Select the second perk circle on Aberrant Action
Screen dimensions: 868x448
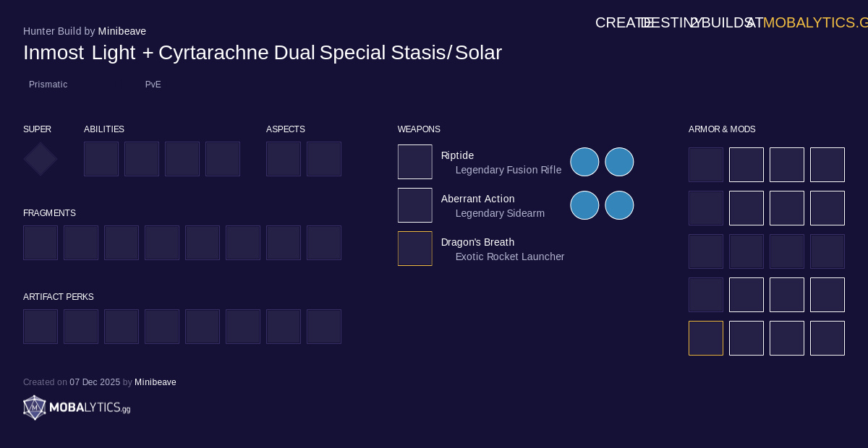[619, 205]
